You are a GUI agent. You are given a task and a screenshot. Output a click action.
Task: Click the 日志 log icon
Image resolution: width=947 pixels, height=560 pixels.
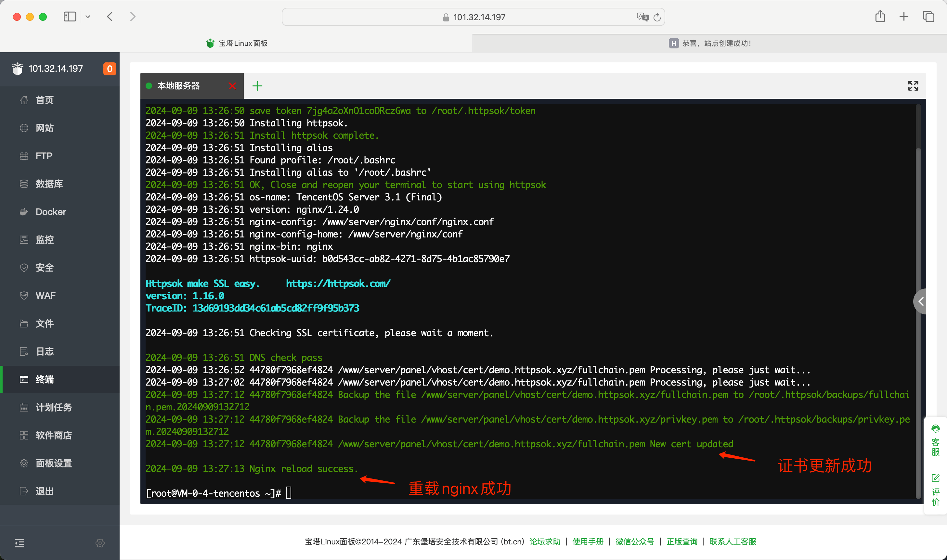pos(24,351)
